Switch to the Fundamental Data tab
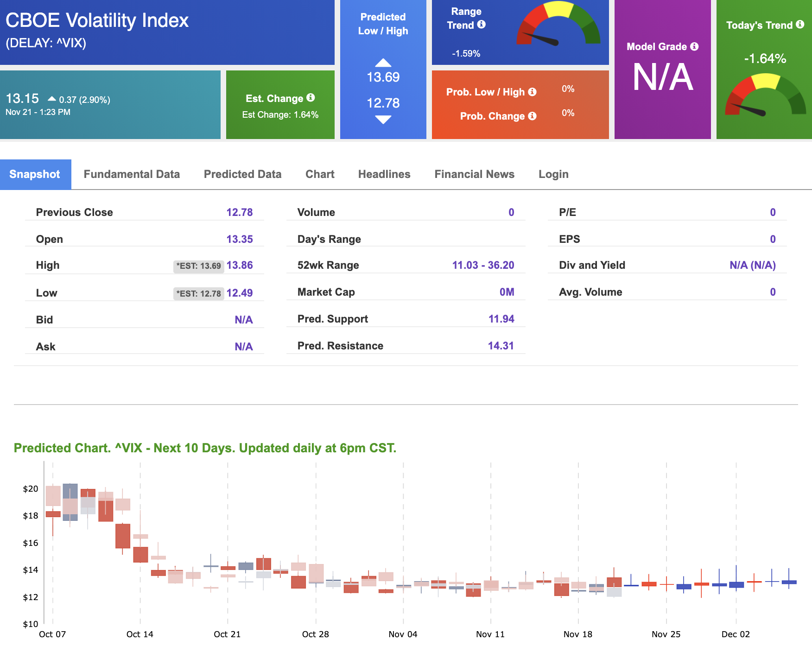The width and height of the screenshot is (812, 646). tap(132, 174)
